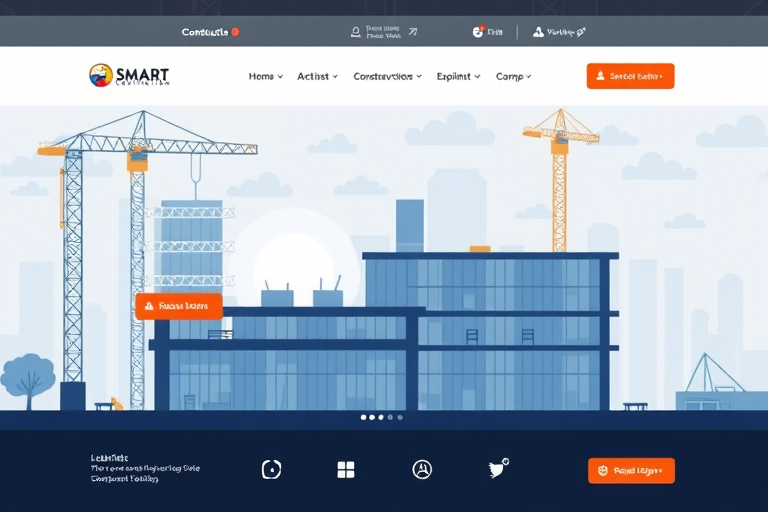This screenshot has height=512, width=768.
Task: Click the Twitter bird icon in footer
Action: (498, 470)
